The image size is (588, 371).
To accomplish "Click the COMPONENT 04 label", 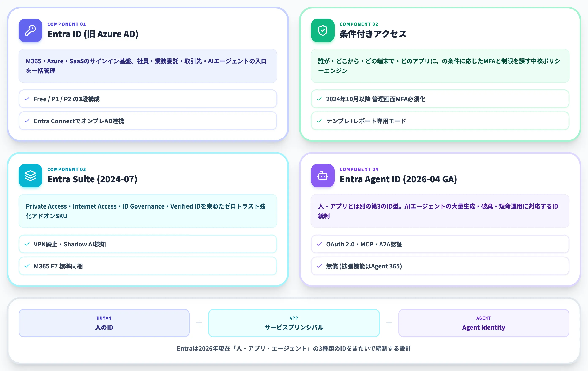I will (x=359, y=169).
